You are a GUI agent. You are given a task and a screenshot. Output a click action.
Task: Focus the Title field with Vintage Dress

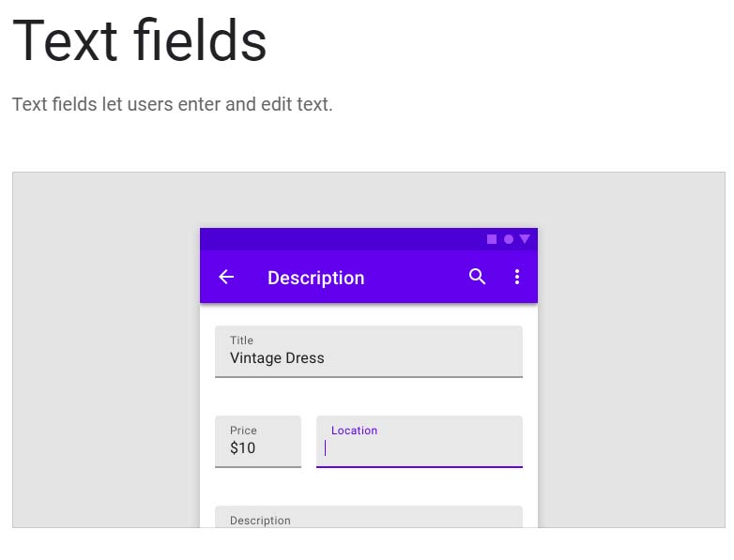369,352
